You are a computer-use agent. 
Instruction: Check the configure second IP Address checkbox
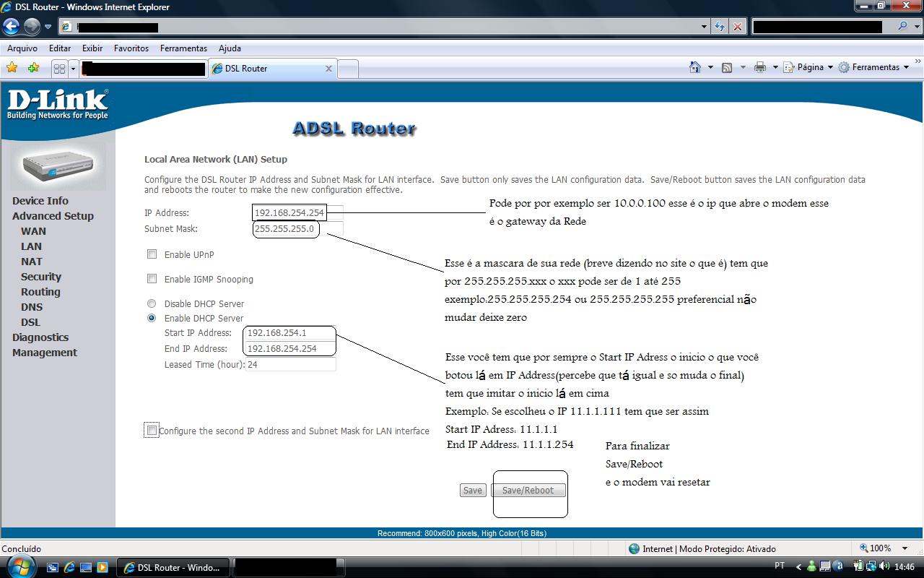coord(152,431)
